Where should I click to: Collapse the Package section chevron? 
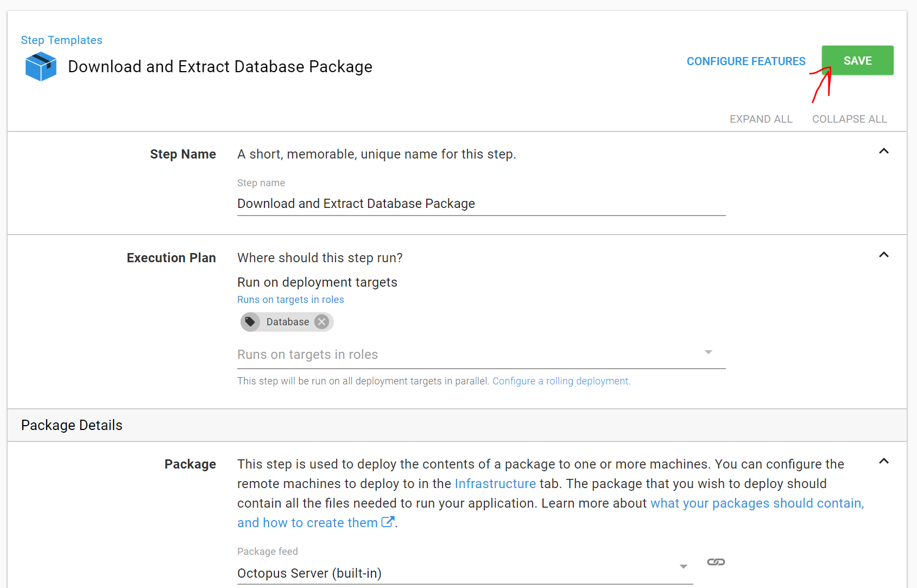point(883,461)
